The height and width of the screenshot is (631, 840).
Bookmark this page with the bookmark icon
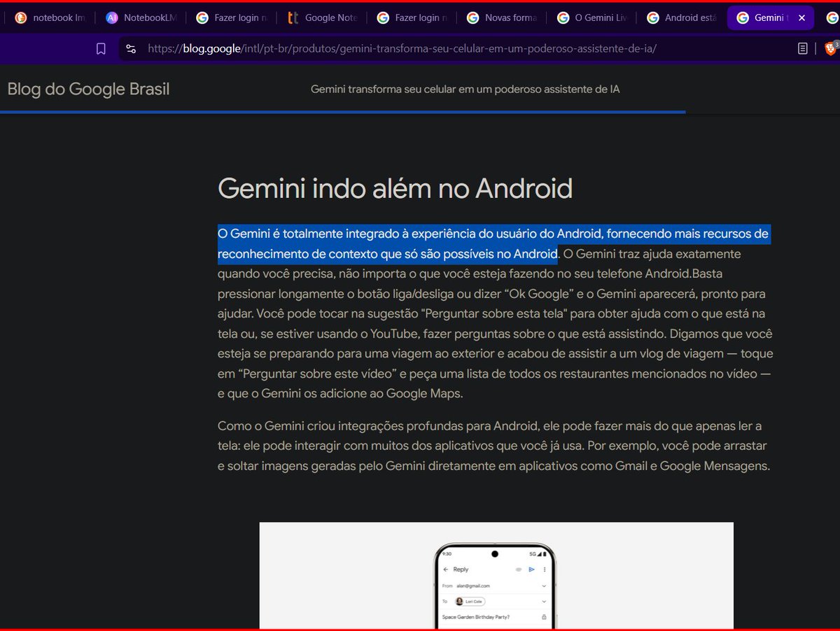point(101,48)
